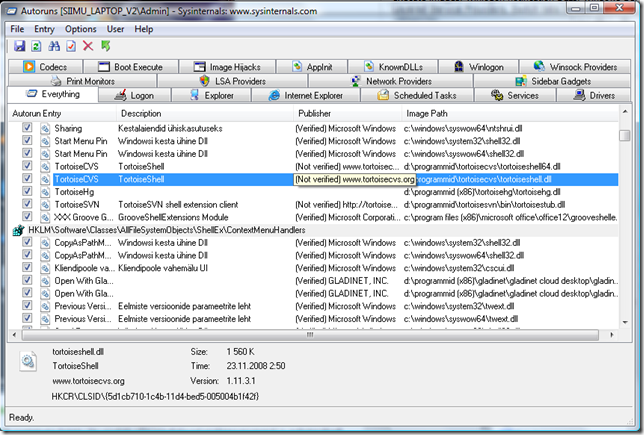The height and width of the screenshot is (435, 644).
Task: Switch to the Internet Explorer tab
Action: 306,95
